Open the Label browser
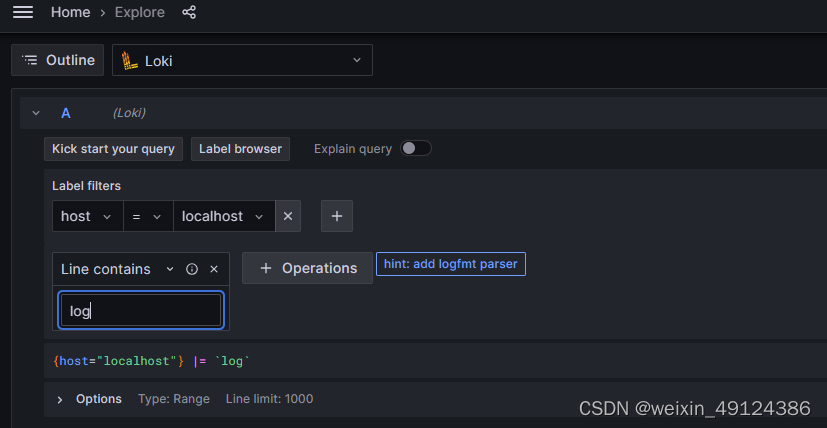The width and height of the screenshot is (827, 428). pos(240,149)
